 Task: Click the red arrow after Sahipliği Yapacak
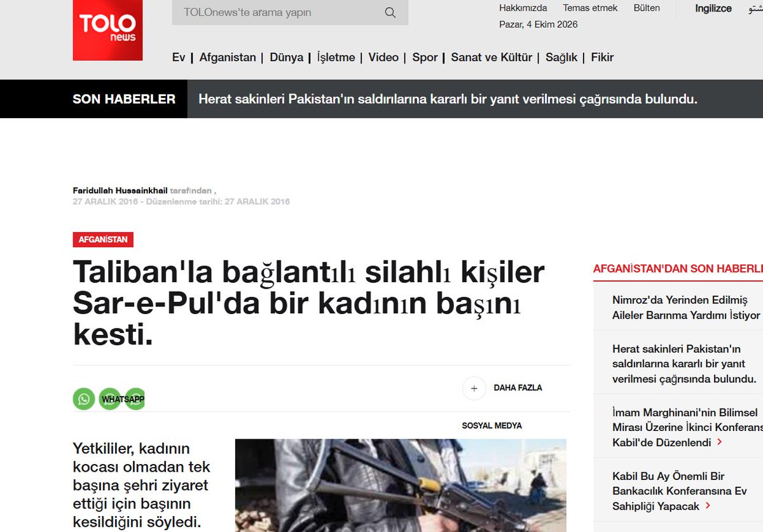(x=707, y=507)
